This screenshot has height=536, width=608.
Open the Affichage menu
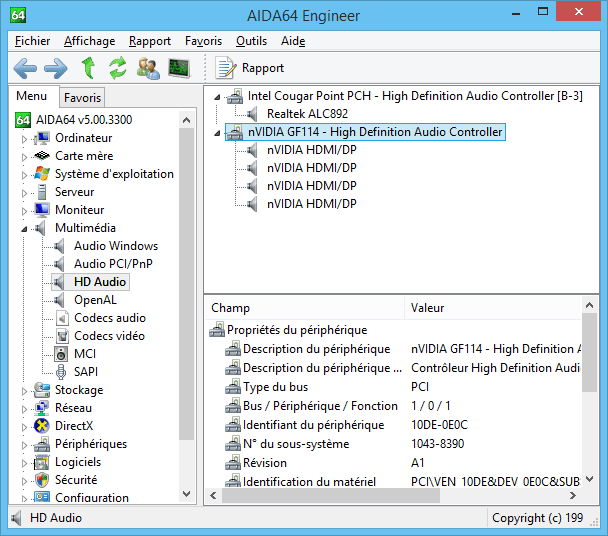(89, 41)
